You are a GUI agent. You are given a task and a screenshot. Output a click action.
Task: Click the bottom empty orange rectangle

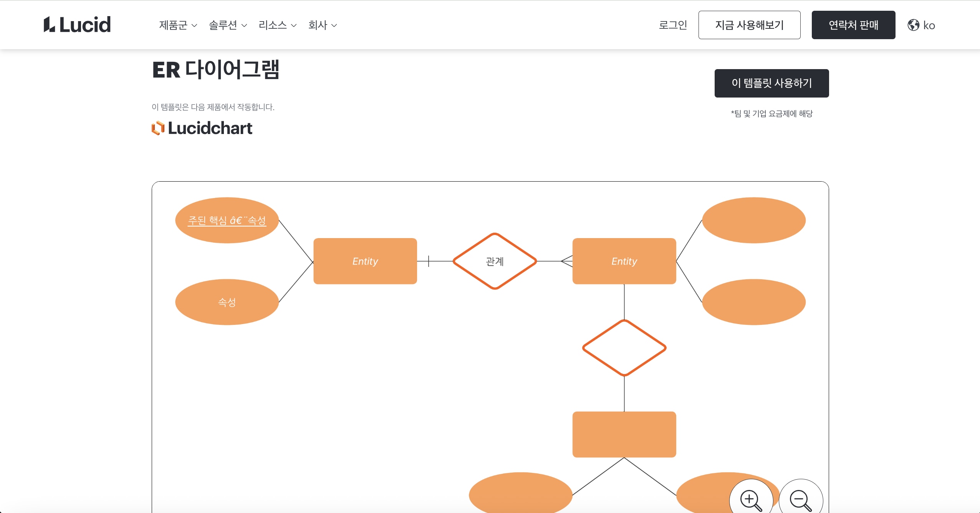(624, 434)
